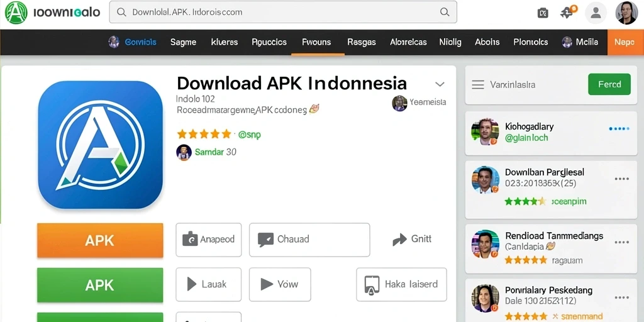Open the Rendioad Tanmedlangs title
644x322 pixels.
coord(554,236)
